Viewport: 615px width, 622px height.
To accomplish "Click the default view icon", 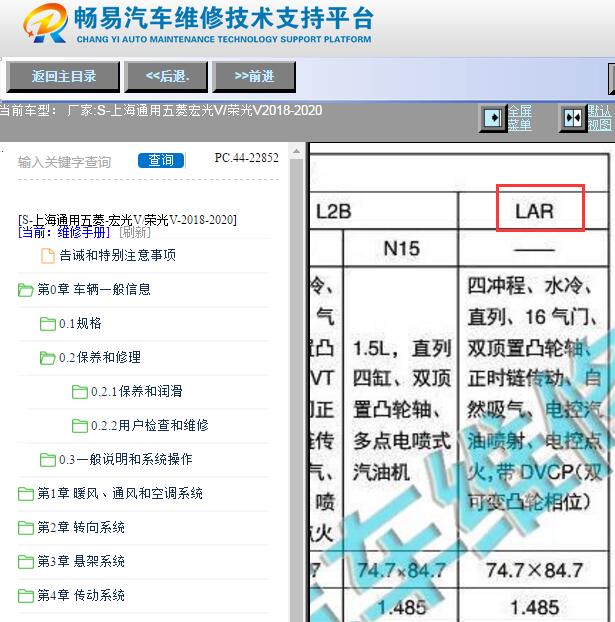I will point(573,118).
